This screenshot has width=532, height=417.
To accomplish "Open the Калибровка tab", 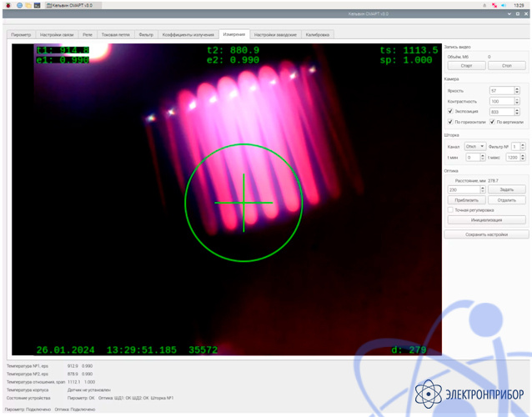I will pyautogui.click(x=318, y=35).
